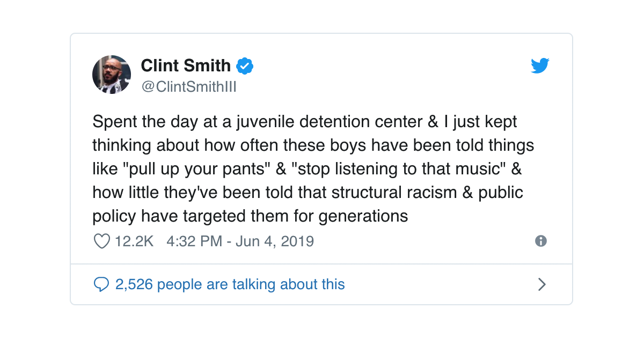Click the line starting "how little they've been told"

pyautogui.click(x=308, y=193)
